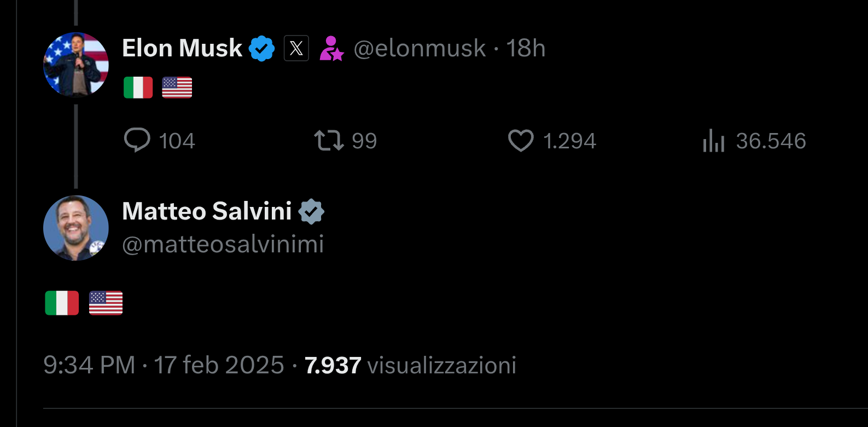The image size is (868, 427).
Task: Click the Italian flag emoji in Salvini's tweet
Action: (x=61, y=303)
